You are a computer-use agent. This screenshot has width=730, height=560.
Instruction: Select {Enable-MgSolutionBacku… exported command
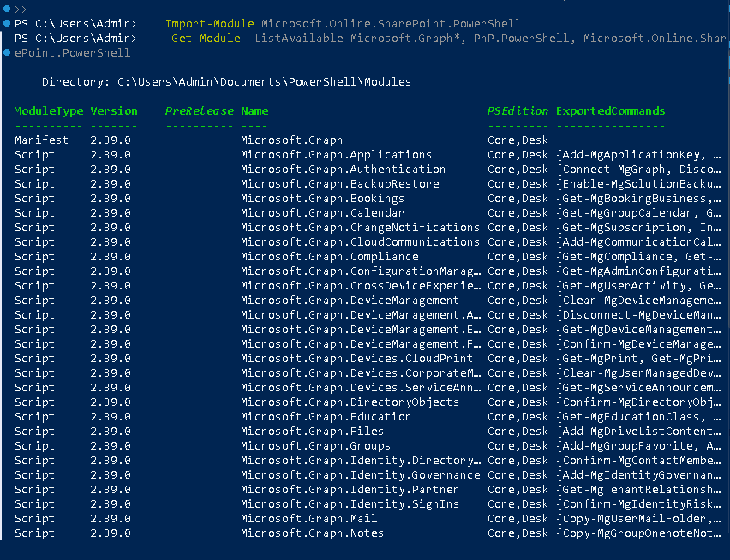[x=638, y=184]
